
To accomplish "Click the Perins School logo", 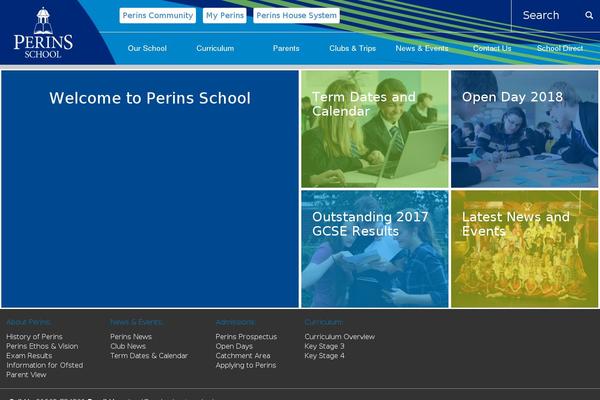I will (43, 33).
